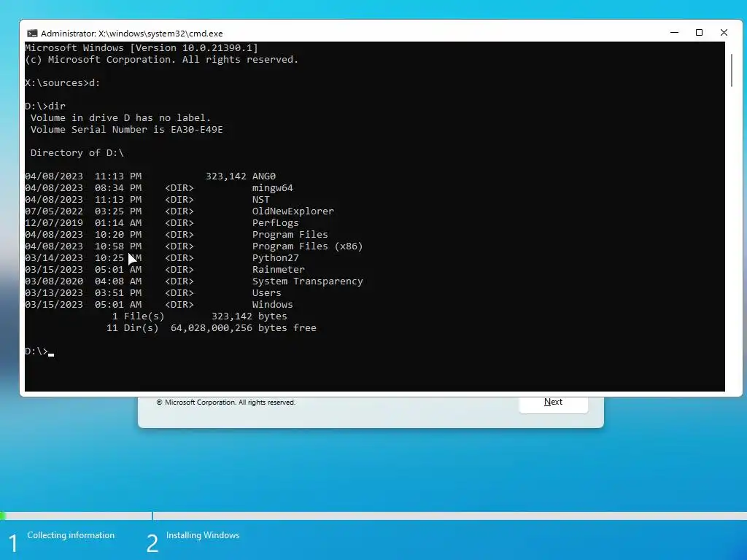Image resolution: width=747 pixels, height=560 pixels.
Task: Click the 'ANG0' file name entry
Action: coord(264,176)
